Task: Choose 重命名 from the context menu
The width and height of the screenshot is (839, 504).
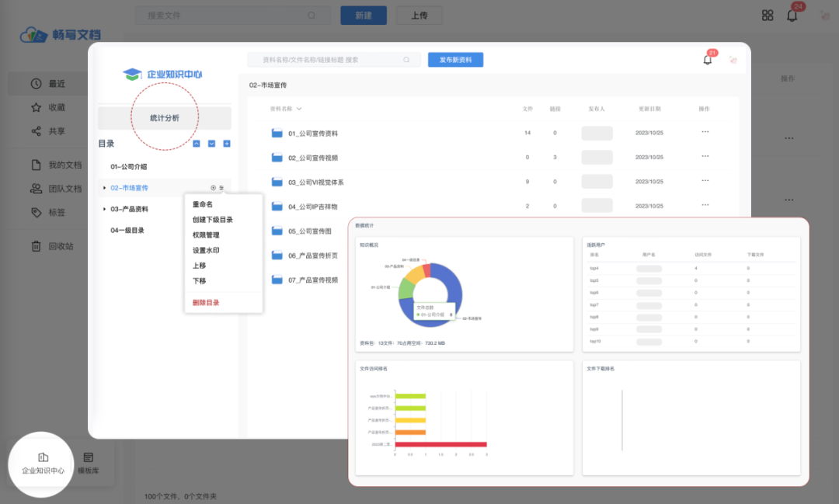Action: click(x=202, y=204)
